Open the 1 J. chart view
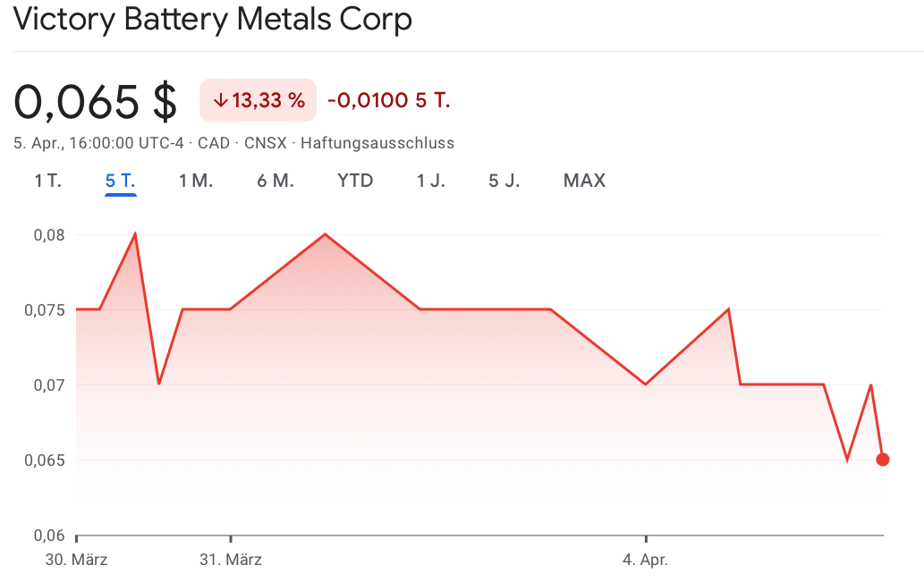924x582 pixels. pyautogui.click(x=431, y=181)
